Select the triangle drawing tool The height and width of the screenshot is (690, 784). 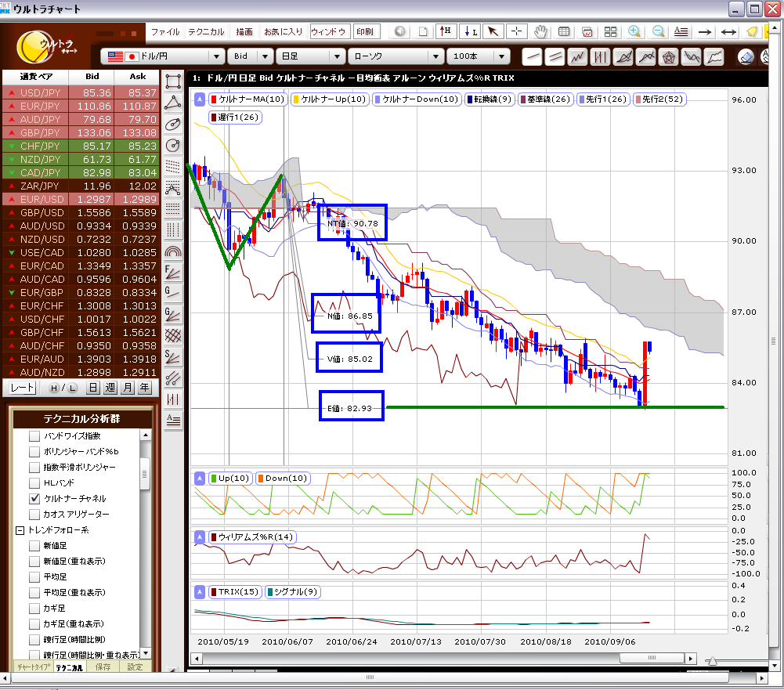[x=173, y=103]
